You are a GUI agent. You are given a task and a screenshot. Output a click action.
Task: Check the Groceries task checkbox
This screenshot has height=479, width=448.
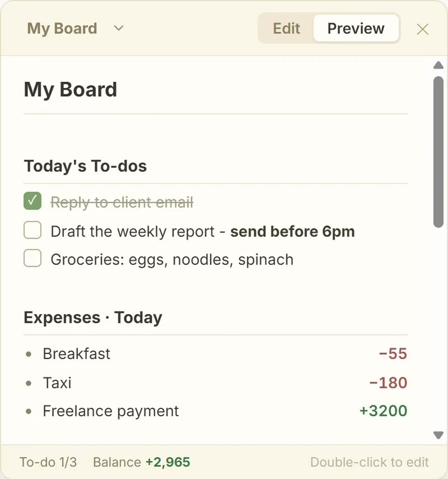[32, 258]
